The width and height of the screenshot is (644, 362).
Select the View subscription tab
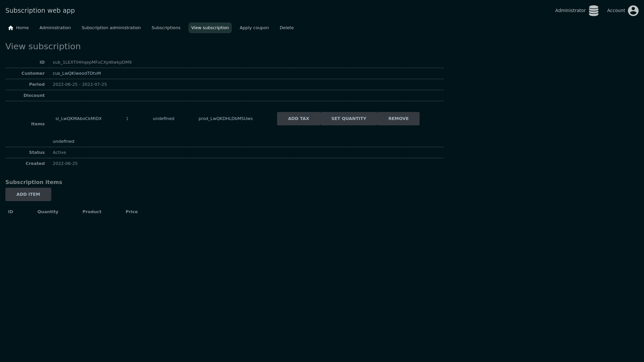point(210,28)
